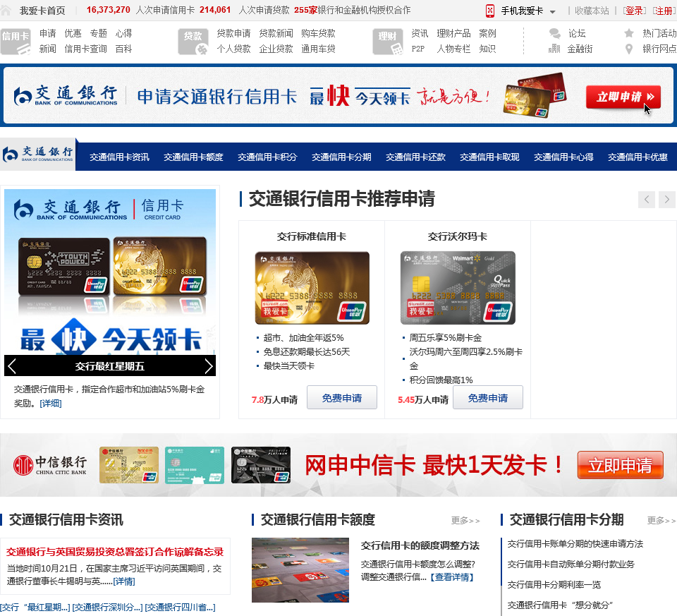Go to 我爱卡首页
This screenshot has width=677, height=616.
coord(42,11)
